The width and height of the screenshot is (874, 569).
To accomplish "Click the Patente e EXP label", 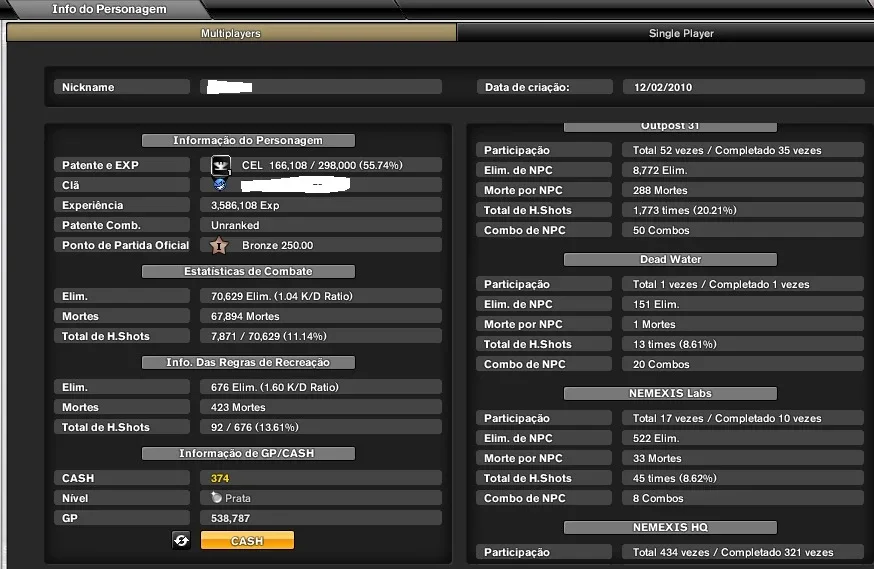I will pyautogui.click(x=100, y=166).
